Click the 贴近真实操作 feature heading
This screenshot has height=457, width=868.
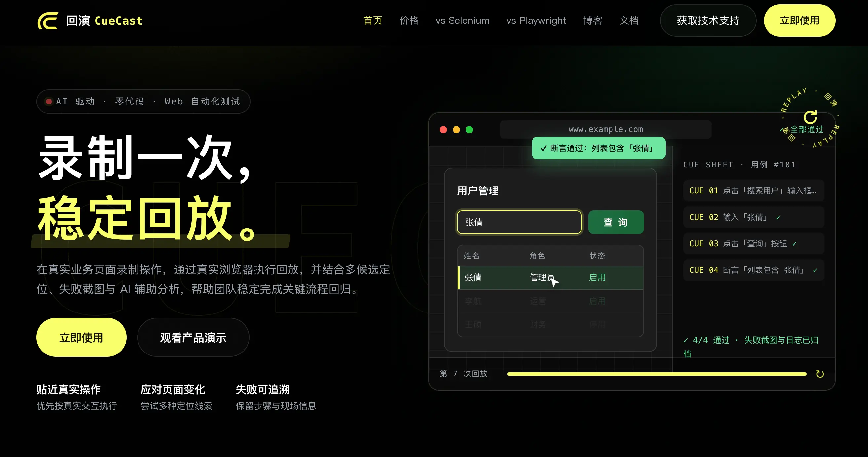coord(68,390)
